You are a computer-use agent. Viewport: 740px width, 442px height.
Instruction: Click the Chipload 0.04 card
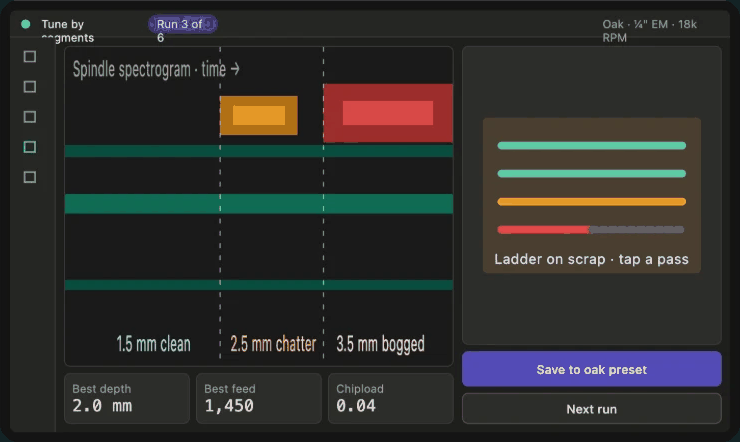pyautogui.click(x=391, y=398)
